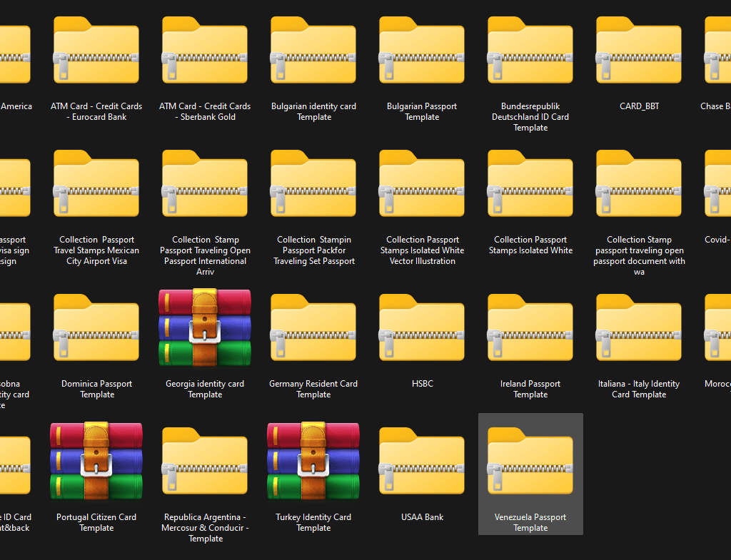This screenshot has width=731, height=560.
Task: Select the Mexican City Airport Visa stamps zip icon
Action: coord(96,183)
